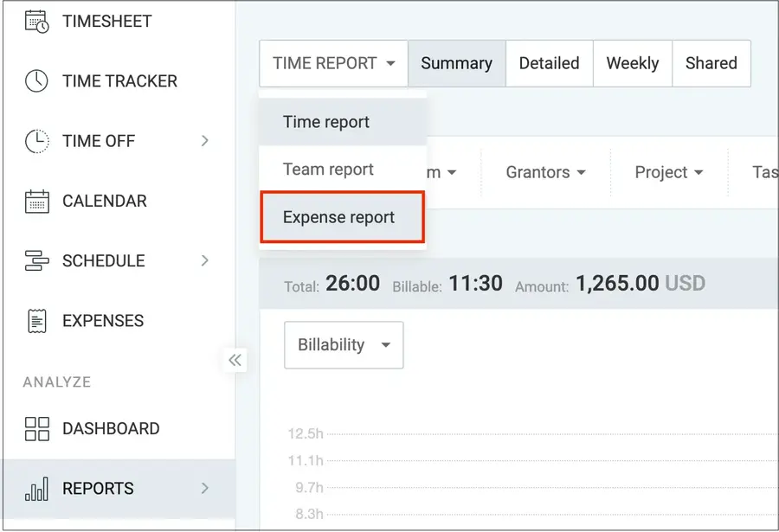The width and height of the screenshot is (779, 532).
Task: Collapse the sidebar with the double-chevron button
Action: (235, 361)
